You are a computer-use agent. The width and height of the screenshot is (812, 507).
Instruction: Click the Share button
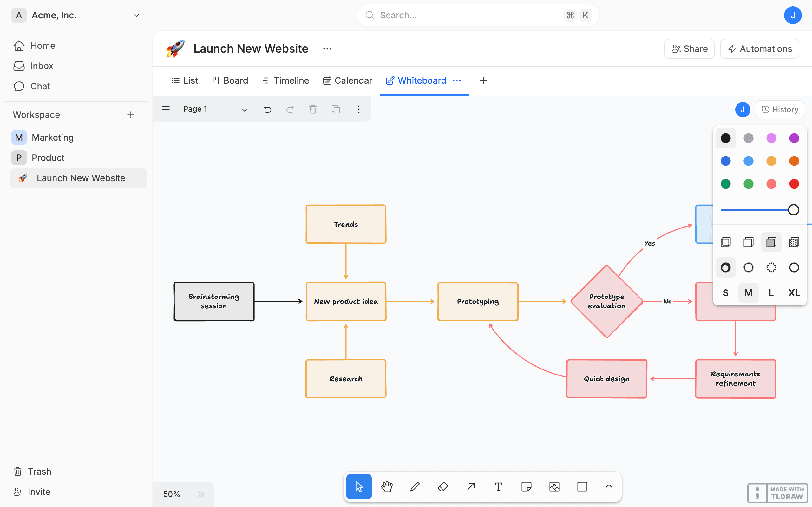coord(689,49)
